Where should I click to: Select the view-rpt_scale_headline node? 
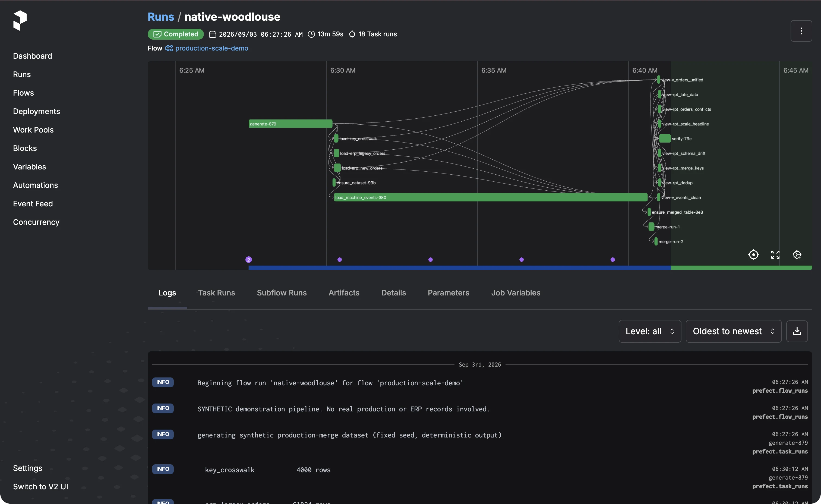tap(659, 124)
